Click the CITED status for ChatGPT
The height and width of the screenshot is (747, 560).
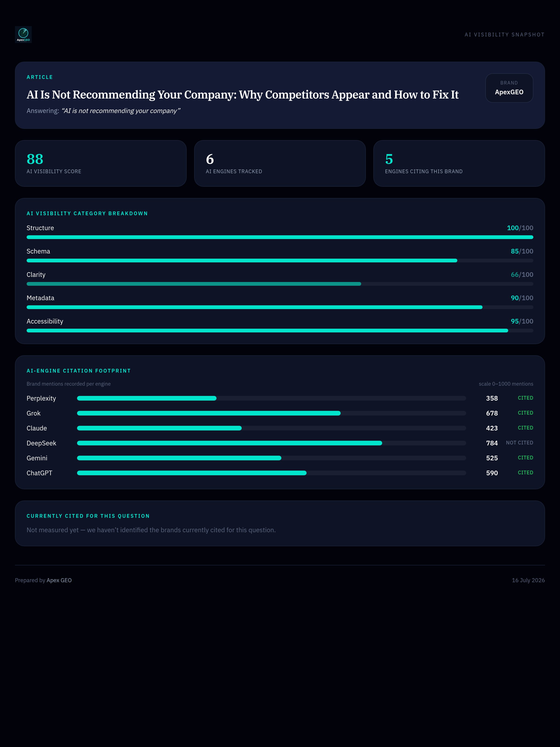[x=525, y=472]
